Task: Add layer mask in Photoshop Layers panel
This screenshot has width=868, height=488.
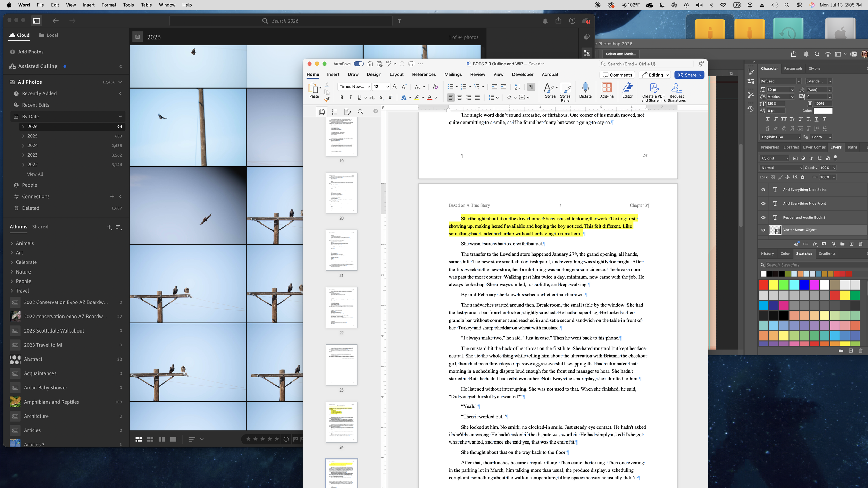Action: 824,244
